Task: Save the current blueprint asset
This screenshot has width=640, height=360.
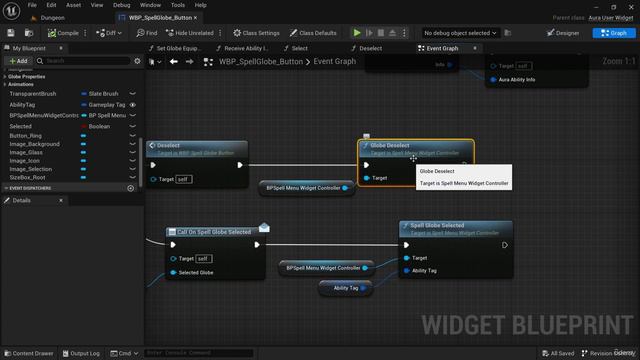Action: tap(11, 33)
